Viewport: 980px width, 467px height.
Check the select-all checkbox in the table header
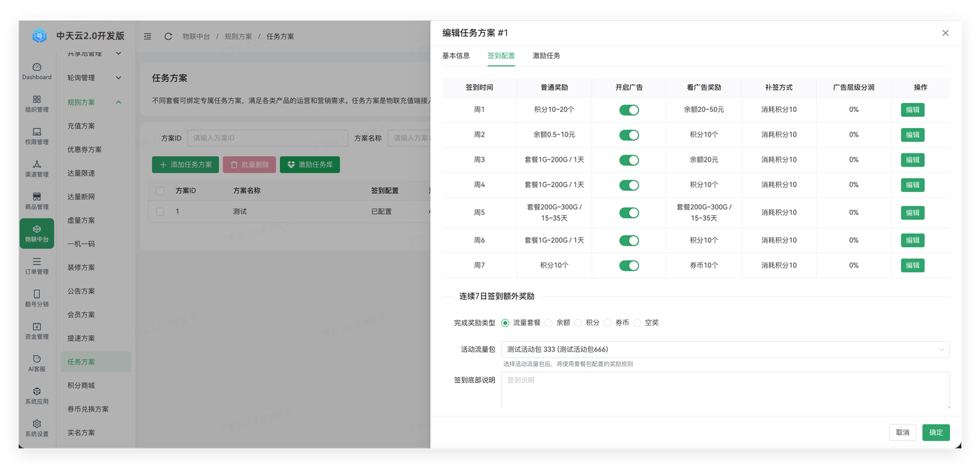[160, 190]
